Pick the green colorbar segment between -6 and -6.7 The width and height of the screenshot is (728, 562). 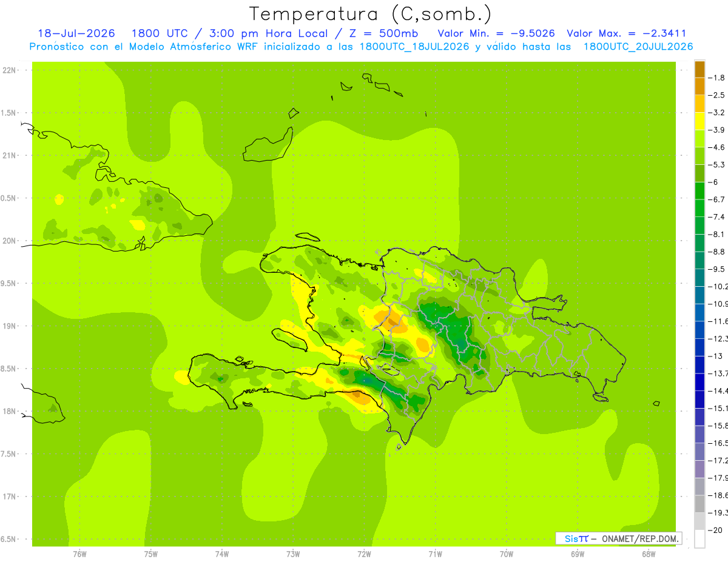[699, 190]
